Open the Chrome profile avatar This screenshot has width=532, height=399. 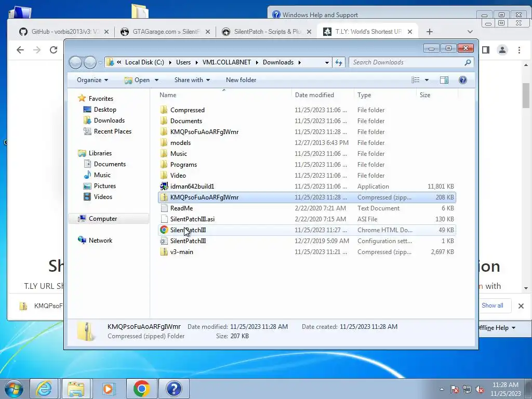point(502,50)
